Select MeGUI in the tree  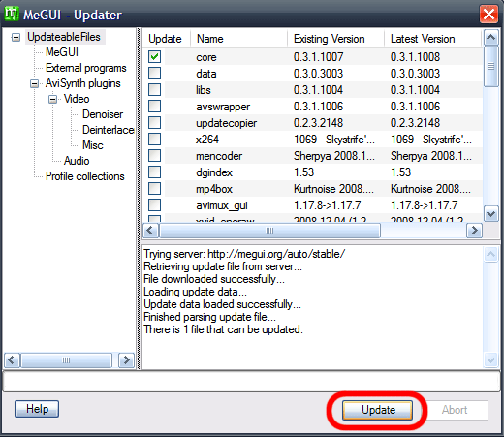(x=62, y=52)
